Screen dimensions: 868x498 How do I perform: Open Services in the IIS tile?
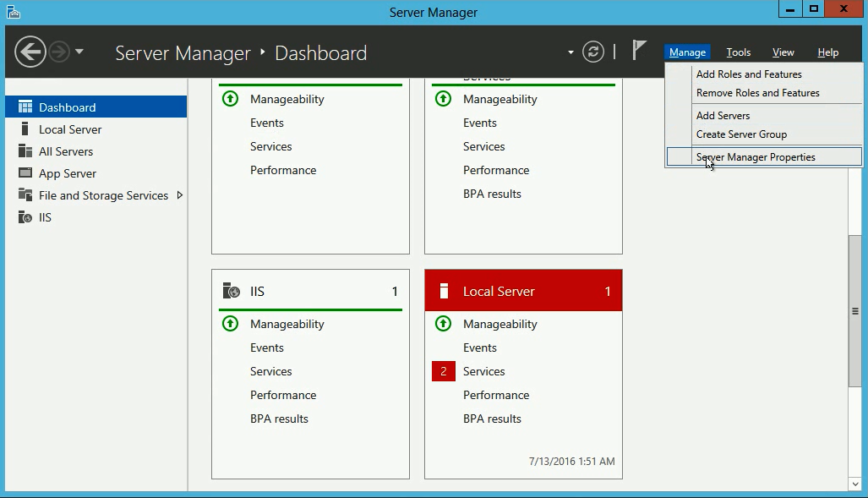coord(270,372)
